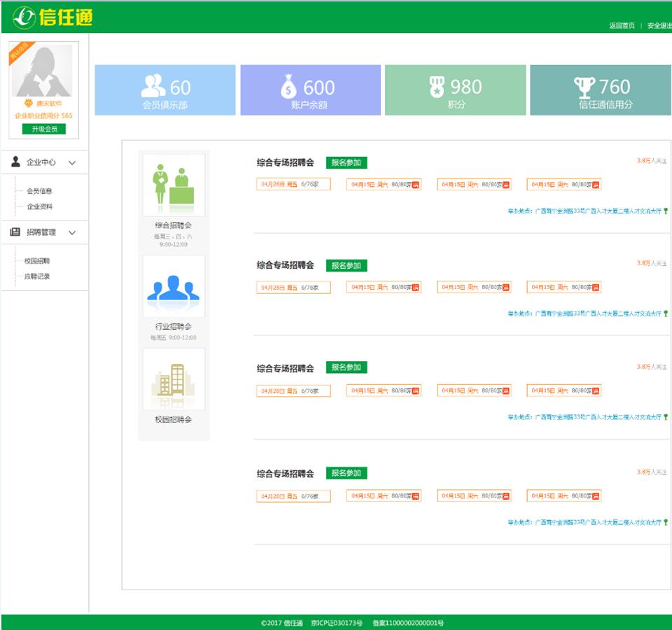View the 积分 medal tile
The height and width of the screenshot is (630, 672).
(x=455, y=90)
